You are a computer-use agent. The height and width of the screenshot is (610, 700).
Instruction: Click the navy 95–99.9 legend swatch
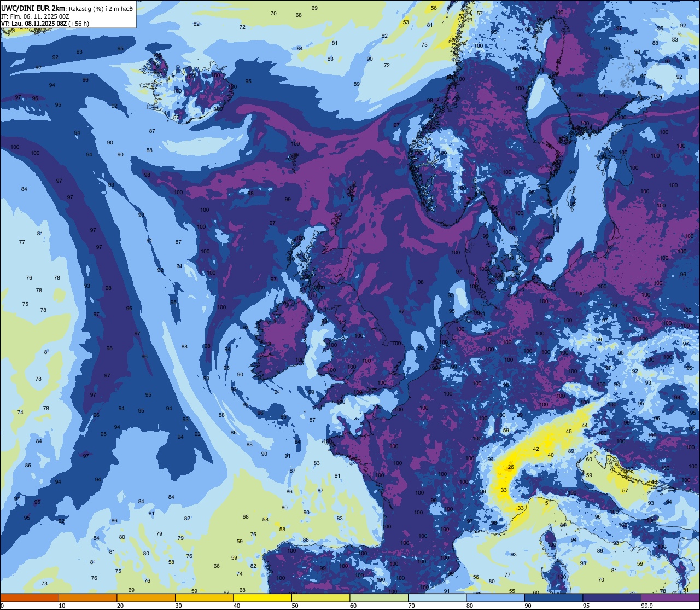(x=612, y=597)
